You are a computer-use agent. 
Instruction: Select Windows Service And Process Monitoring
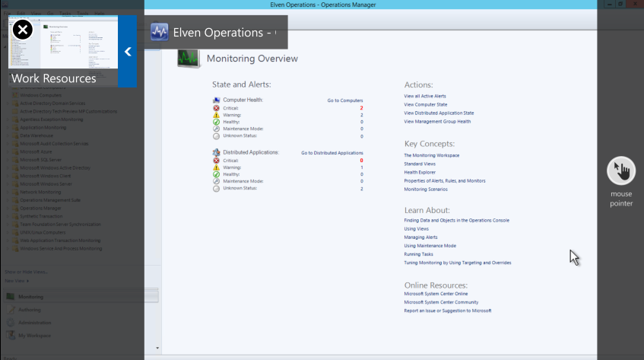point(61,249)
